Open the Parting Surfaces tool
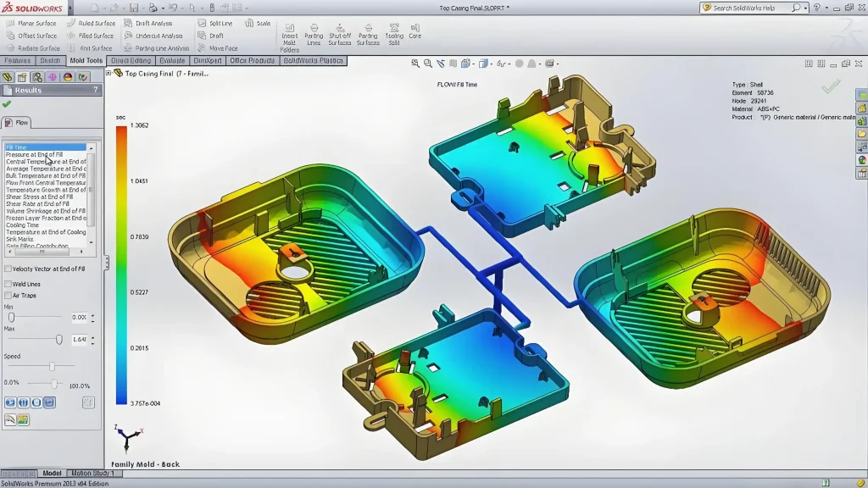The width and height of the screenshot is (868, 488). click(x=368, y=34)
